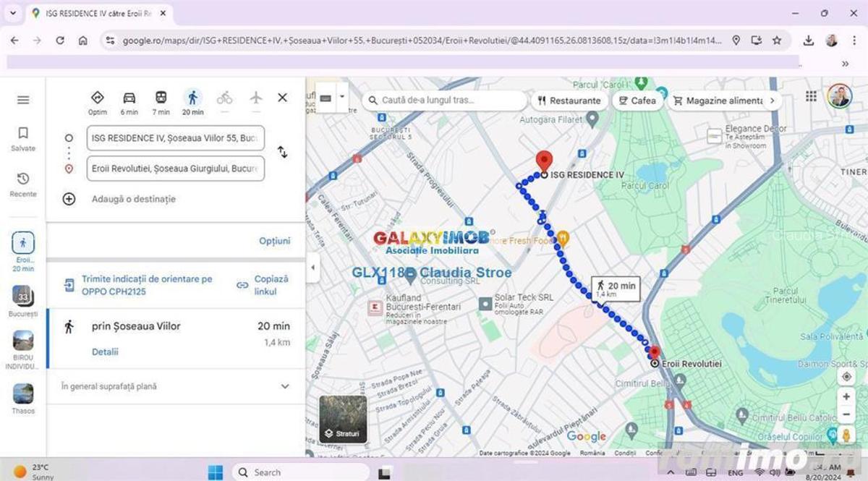Expand the flat terrain elevation details
Screen dimensions: 868x481
coord(285,386)
